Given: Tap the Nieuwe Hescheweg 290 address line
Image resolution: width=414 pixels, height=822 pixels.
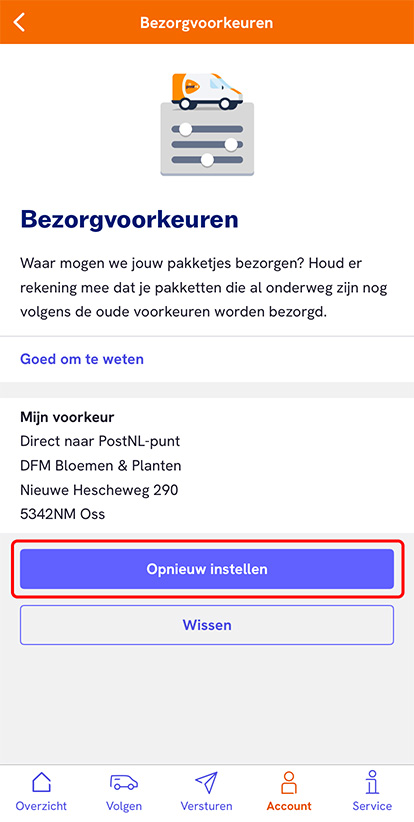Looking at the screenshot, I should (99, 490).
